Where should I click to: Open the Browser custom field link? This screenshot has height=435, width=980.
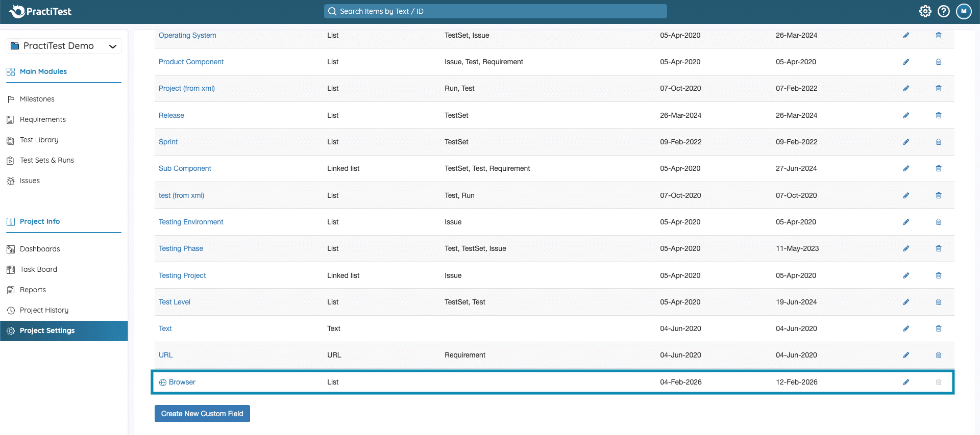pyautogui.click(x=182, y=382)
